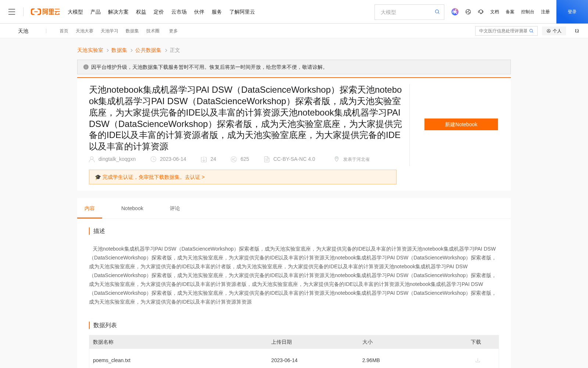Click the license document icon

tap(267, 159)
